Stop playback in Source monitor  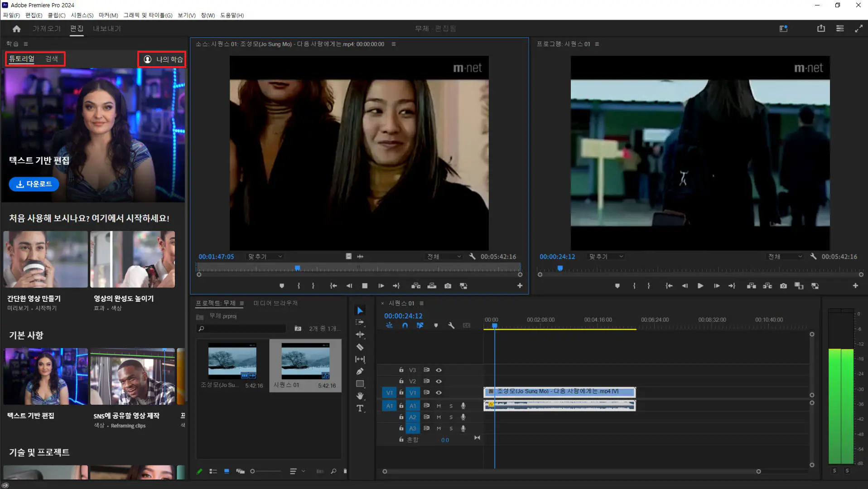(365, 286)
